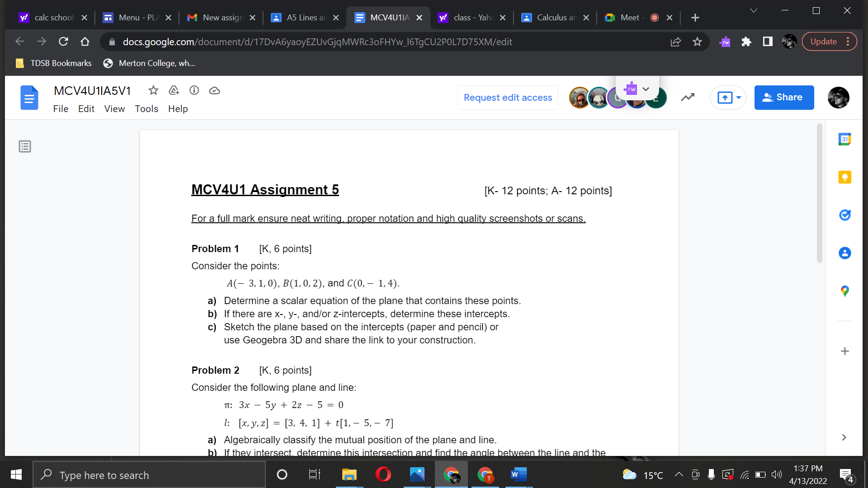Open Google Keep in the side panel
Screen dimensions: 868x488
844,177
